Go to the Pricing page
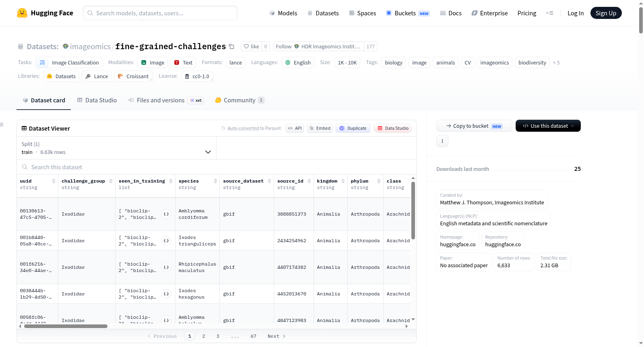 527,13
